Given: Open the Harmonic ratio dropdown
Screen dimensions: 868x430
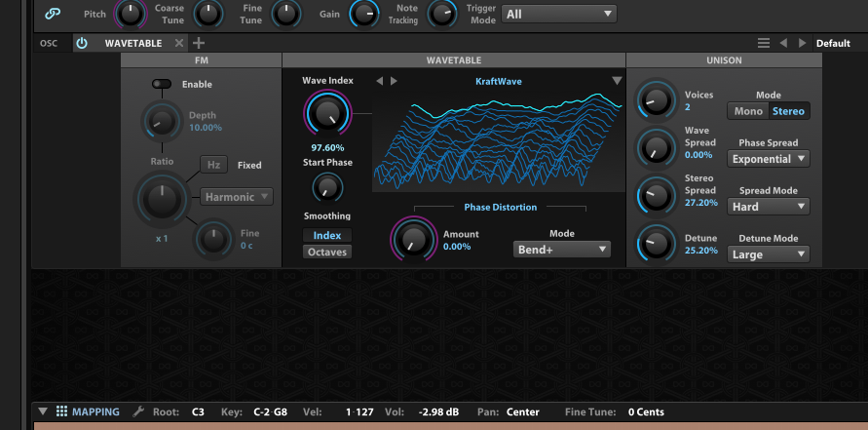Looking at the screenshot, I should tap(237, 197).
